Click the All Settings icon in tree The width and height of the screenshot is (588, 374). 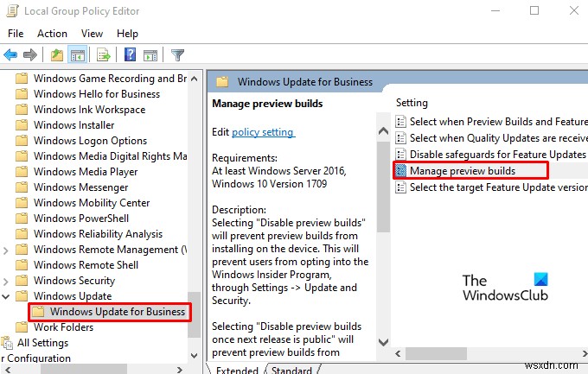tap(7, 343)
